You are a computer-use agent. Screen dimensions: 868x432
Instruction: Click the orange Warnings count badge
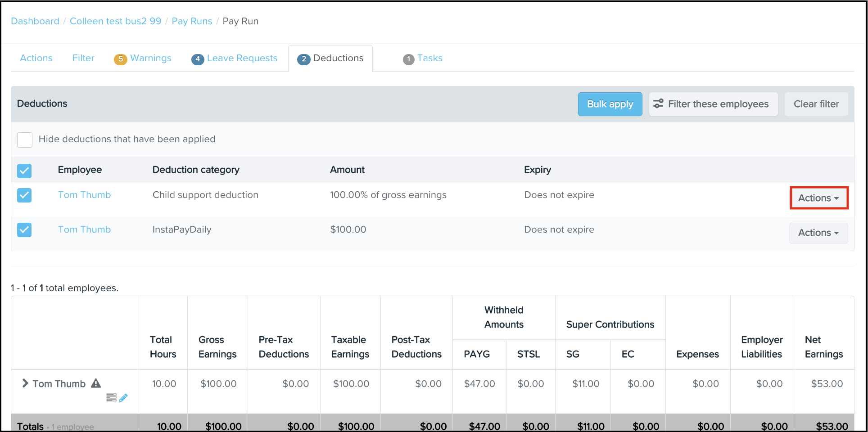120,59
